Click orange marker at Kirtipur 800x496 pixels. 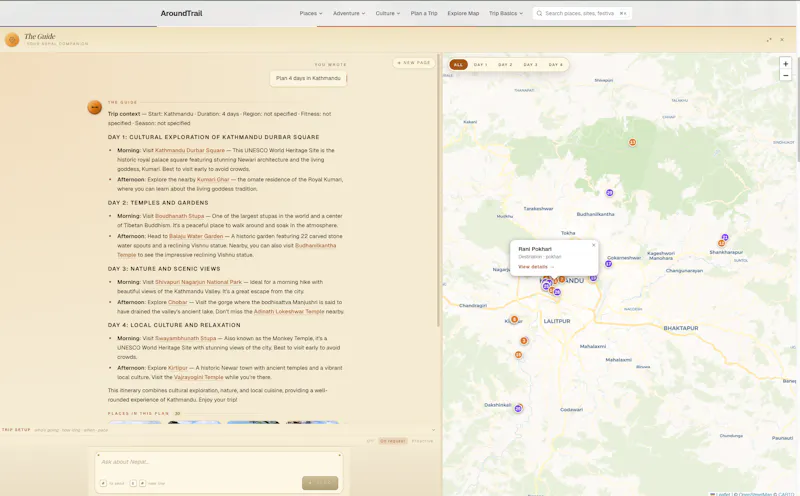coord(514,319)
